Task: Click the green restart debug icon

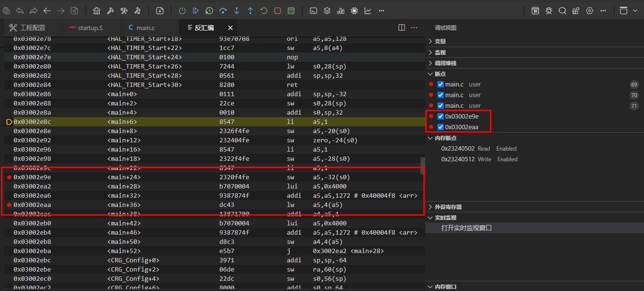Action: click(x=264, y=10)
